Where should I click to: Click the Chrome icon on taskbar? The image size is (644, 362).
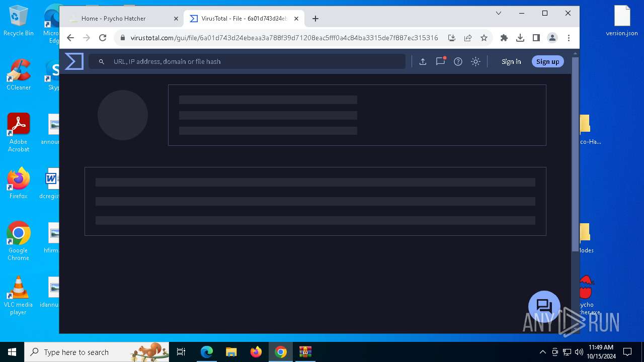[x=281, y=352]
